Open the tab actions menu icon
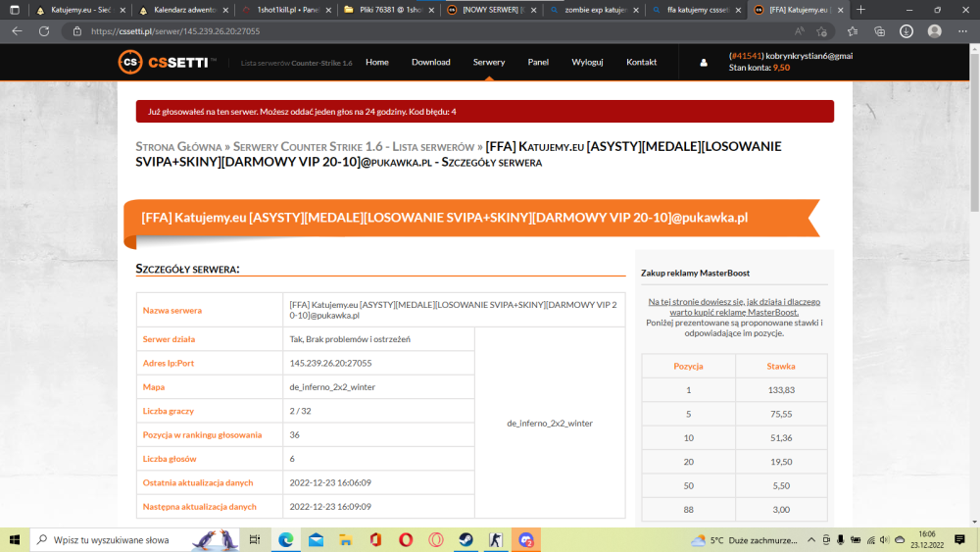The width and height of the screenshot is (980, 552). 15,10
